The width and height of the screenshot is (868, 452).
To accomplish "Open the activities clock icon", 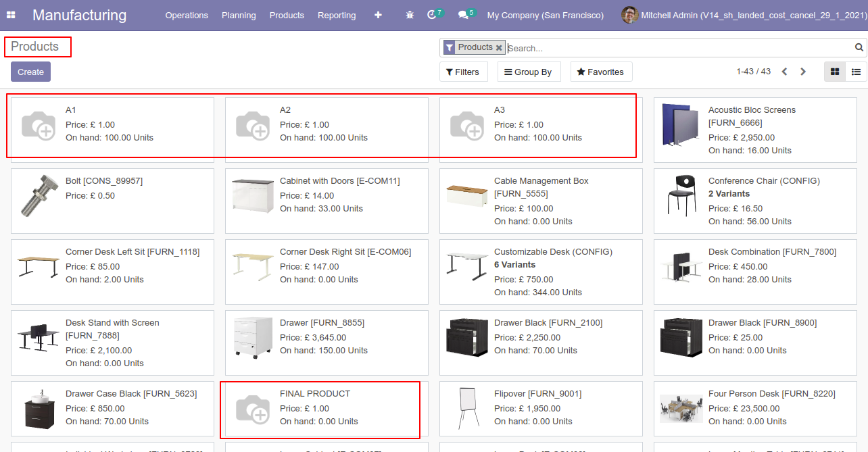I will (432, 15).
